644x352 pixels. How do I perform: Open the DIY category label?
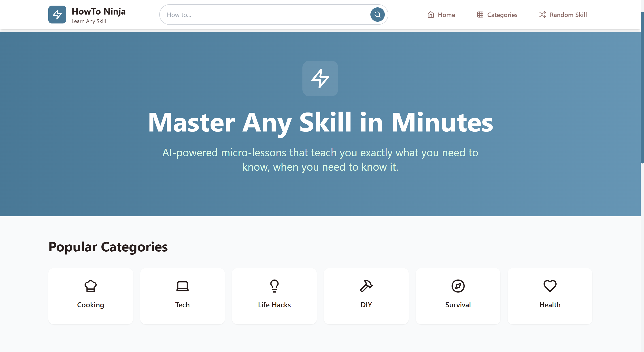click(x=366, y=305)
